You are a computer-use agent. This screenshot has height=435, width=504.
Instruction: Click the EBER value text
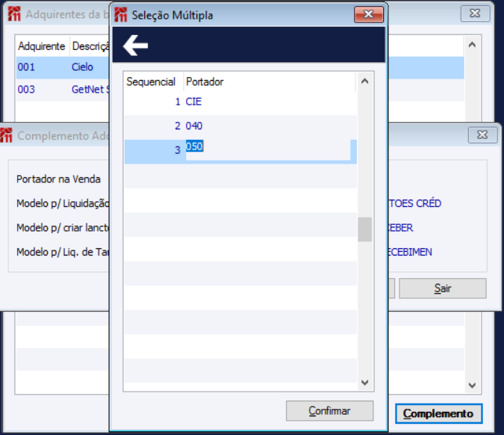pyautogui.click(x=400, y=228)
